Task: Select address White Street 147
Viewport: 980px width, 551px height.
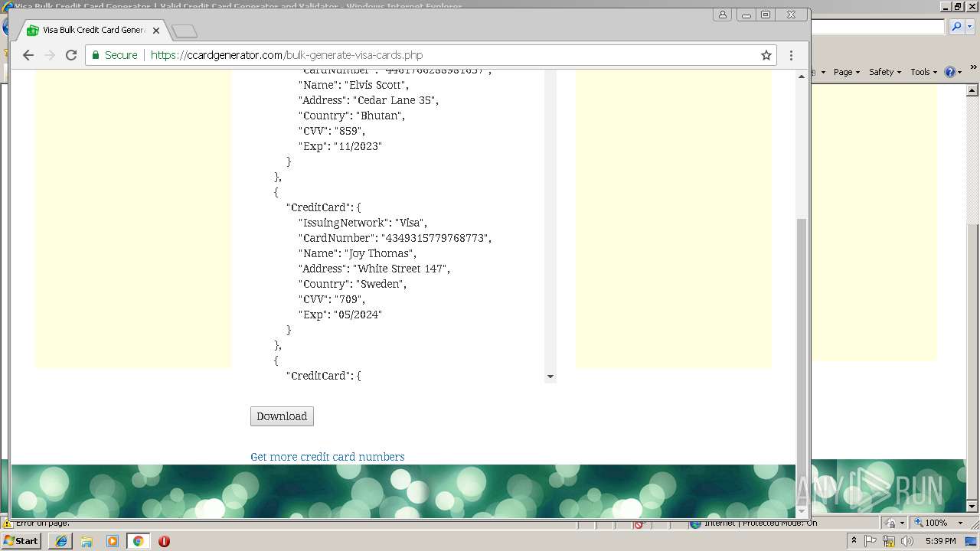Action: (x=401, y=269)
